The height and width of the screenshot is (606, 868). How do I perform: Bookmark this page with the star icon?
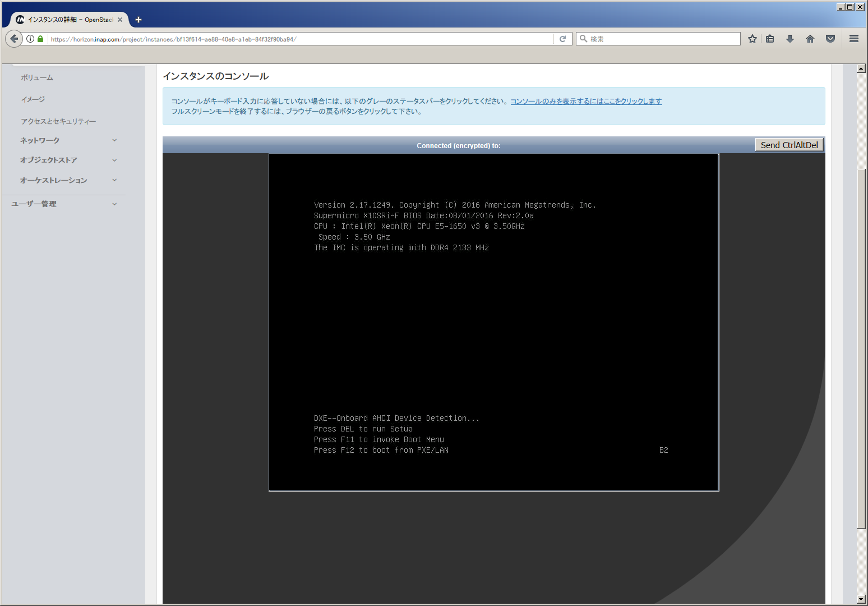click(x=752, y=39)
